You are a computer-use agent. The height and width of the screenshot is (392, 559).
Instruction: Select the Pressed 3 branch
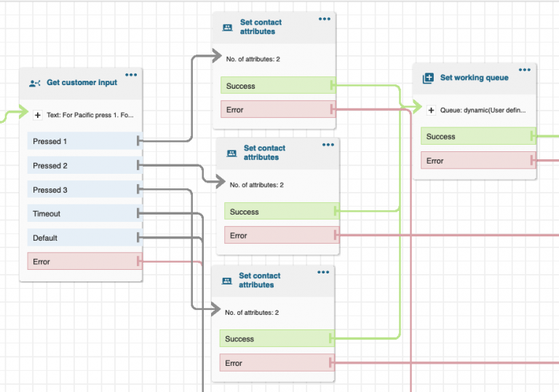coord(82,190)
